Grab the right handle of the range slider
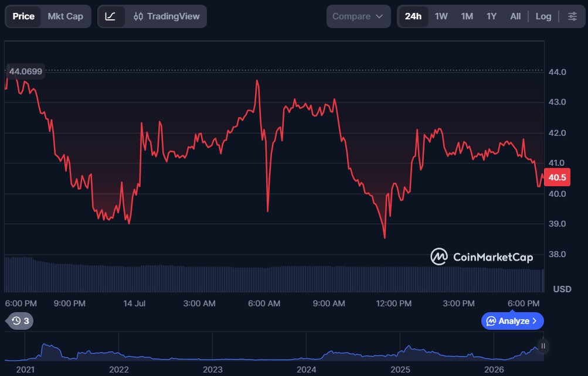Viewport: 588px width, 376px height. coord(543,346)
